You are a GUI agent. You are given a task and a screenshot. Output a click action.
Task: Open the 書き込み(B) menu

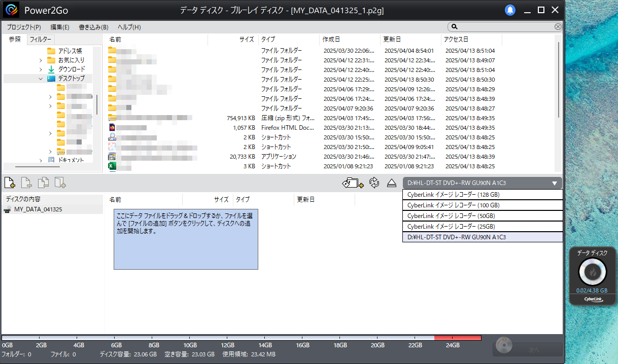pyautogui.click(x=94, y=27)
